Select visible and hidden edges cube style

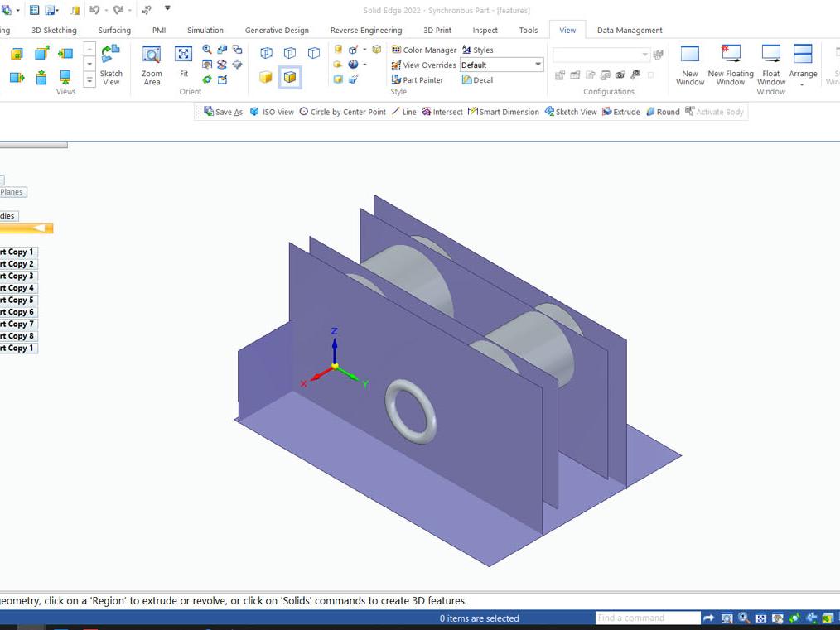(290, 52)
